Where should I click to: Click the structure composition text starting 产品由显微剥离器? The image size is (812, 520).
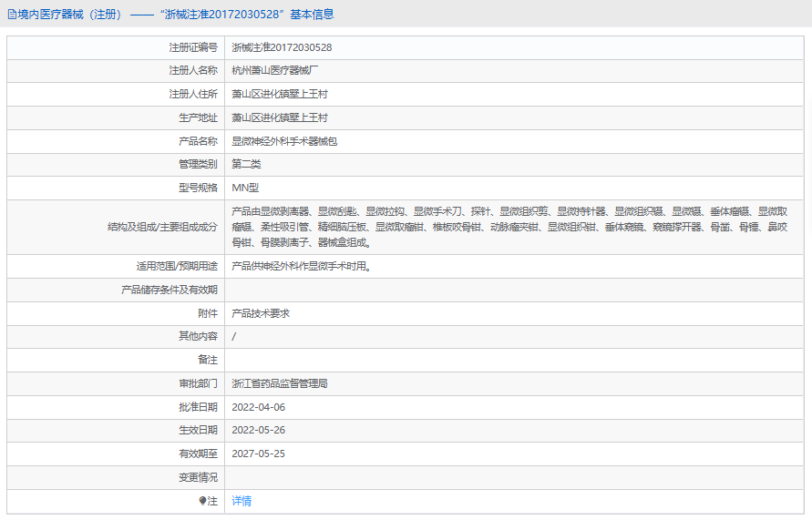pos(509,227)
